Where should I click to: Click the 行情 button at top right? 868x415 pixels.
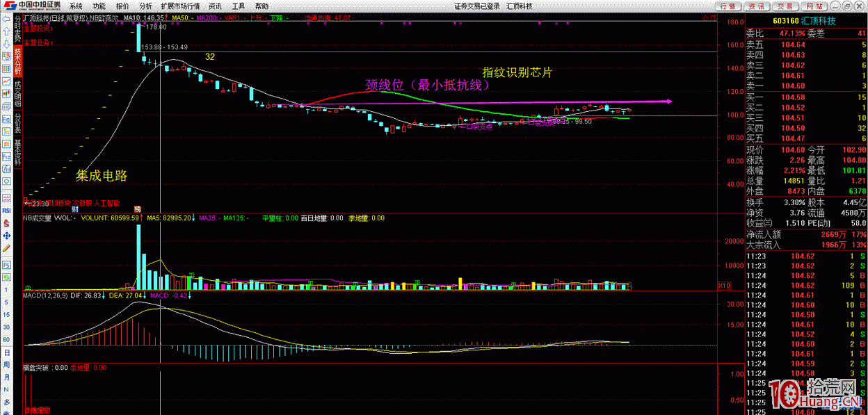point(728,5)
